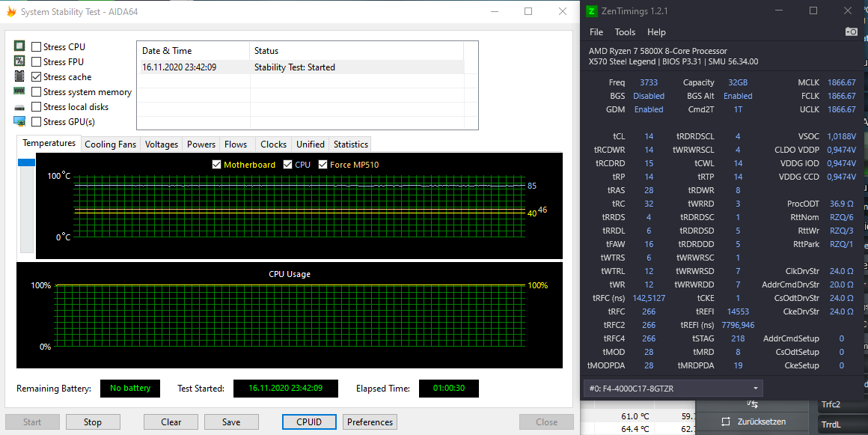Hide the Motherboard temperature graph line
868x435 pixels.
(217, 165)
